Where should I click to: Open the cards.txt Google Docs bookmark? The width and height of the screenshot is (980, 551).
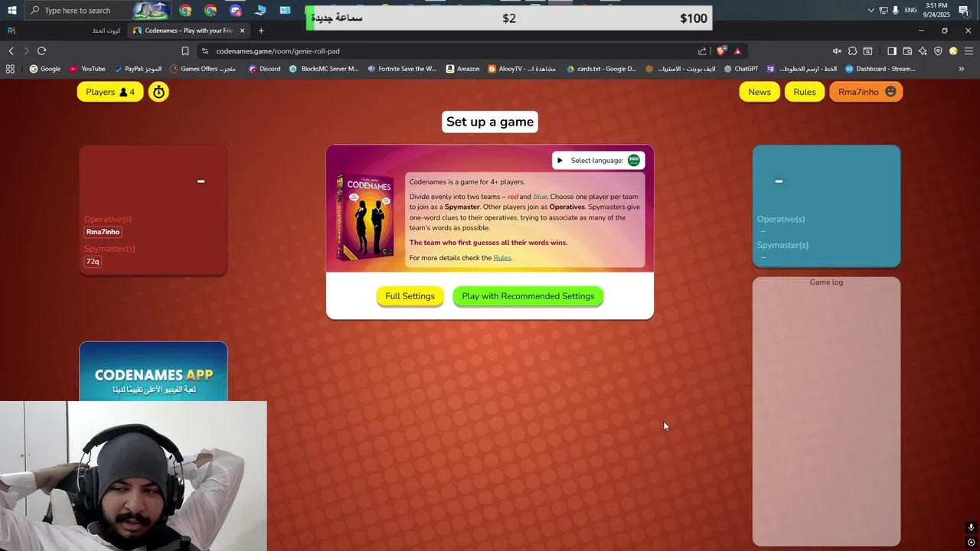pos(601,69)
